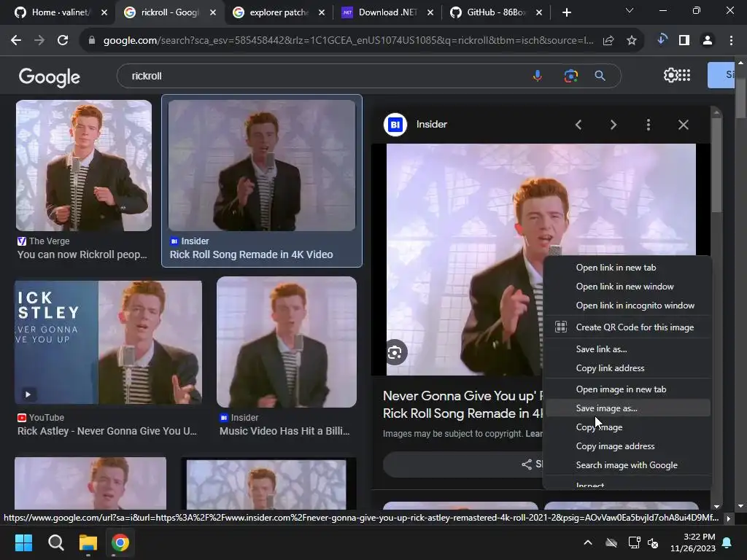Search by image with Google Lens
Image resolution: width=747 pixels, height=560 pixels.
tap(570, 76)
